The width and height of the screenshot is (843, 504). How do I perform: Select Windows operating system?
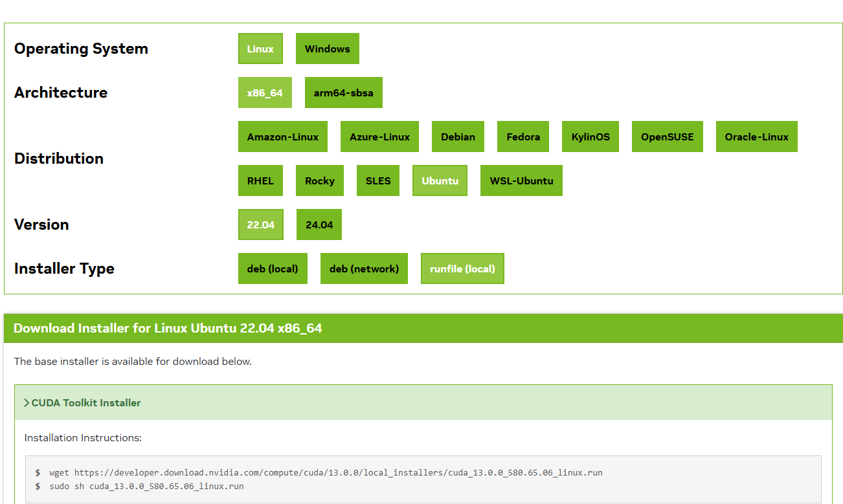click(327, 49)
